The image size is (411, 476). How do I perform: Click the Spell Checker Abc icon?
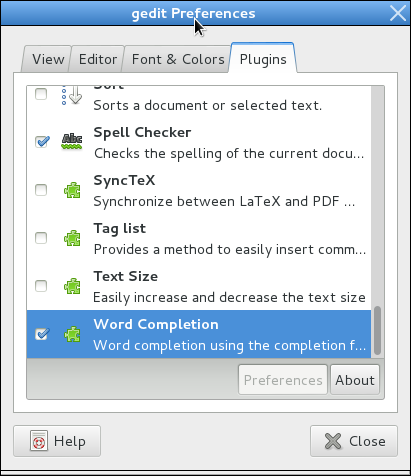(x=72, y=142)
